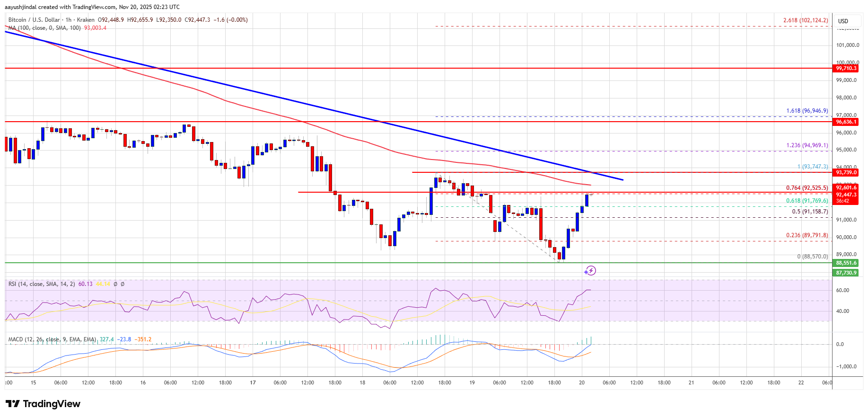This screenshot has width=868, height=418.
Task: Open the USD currency selector
Action: pos(843,21)
